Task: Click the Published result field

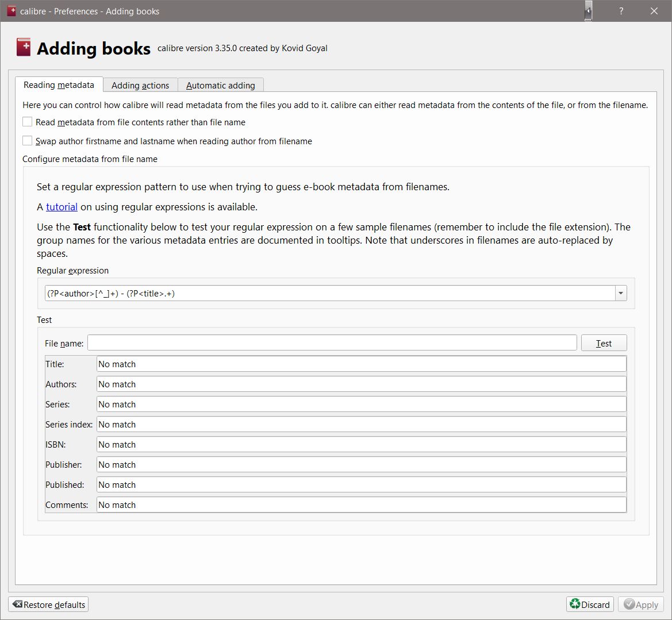Action: click(x=361, y=485)
